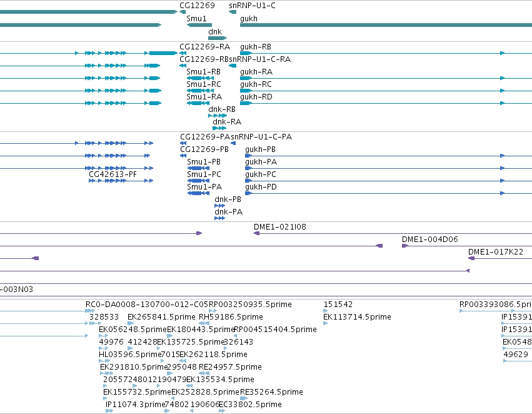Select the EK113714.5prime EST label

pyautogui.click(x=357, y=317)
